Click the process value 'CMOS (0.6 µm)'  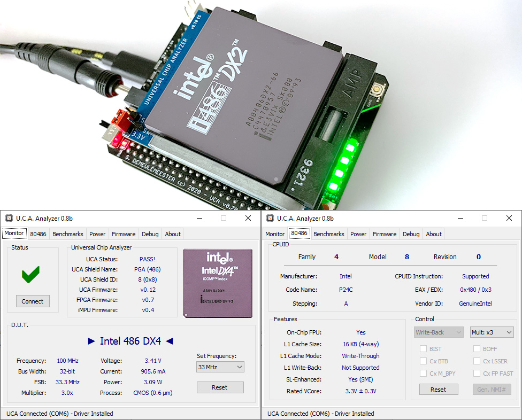tap(153, 393)
